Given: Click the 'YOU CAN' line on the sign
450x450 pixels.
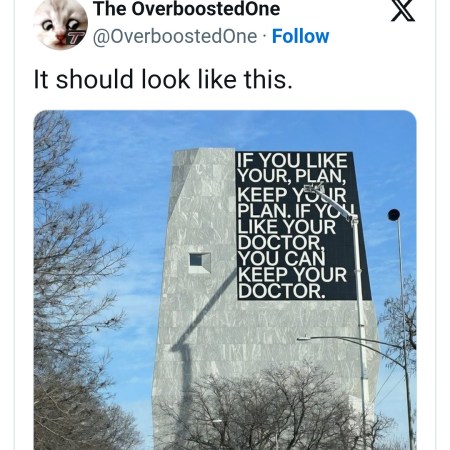Looking at the screenshot, I should coord(282,259).
